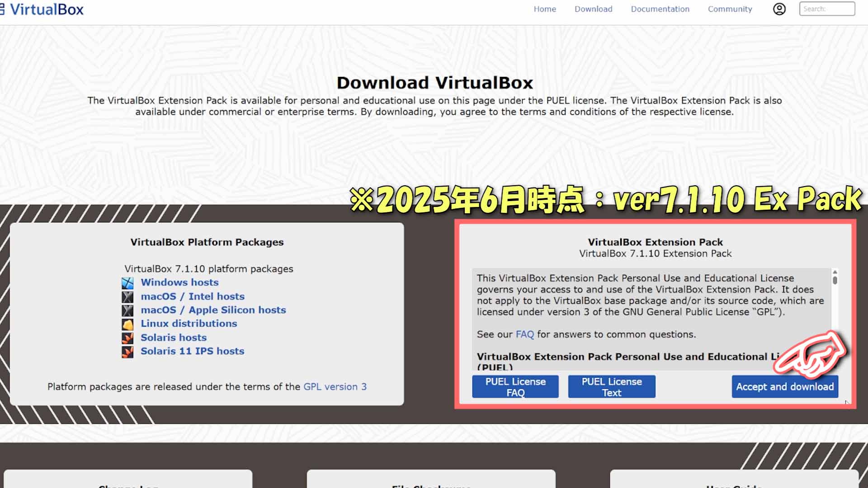The width and height of the screenshot is (868, 488).
Task: Select the Download navigation item
Action: click(593, 9)
